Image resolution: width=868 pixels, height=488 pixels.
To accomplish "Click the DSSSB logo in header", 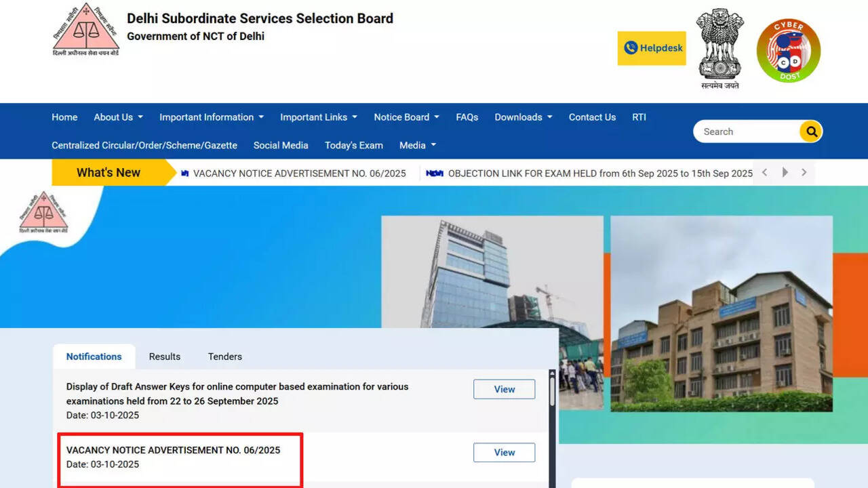I will pos(85,30).
